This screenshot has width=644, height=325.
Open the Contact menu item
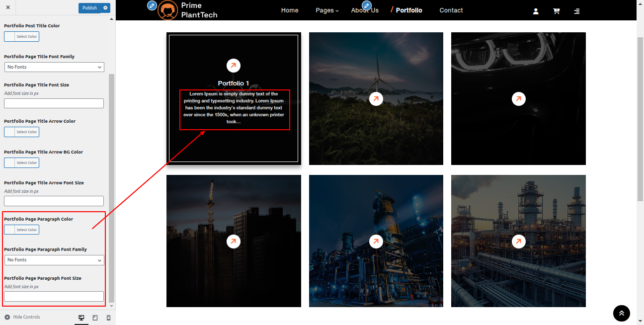[x=451, y=10]
